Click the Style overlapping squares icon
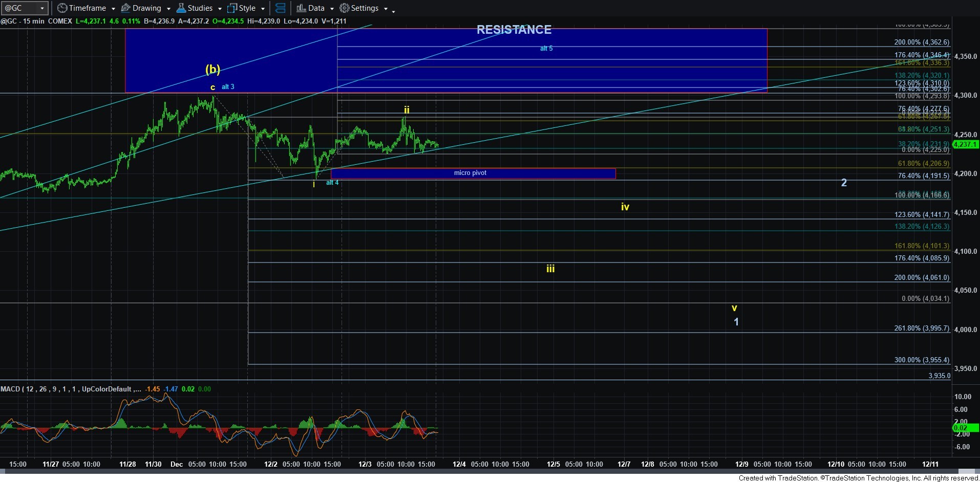The image size is (980, 482). [232, 8]
